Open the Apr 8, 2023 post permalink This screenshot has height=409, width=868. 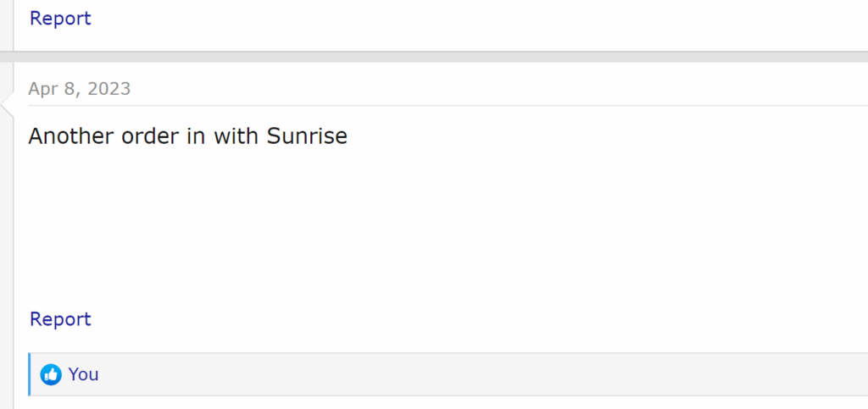[79, 89]
